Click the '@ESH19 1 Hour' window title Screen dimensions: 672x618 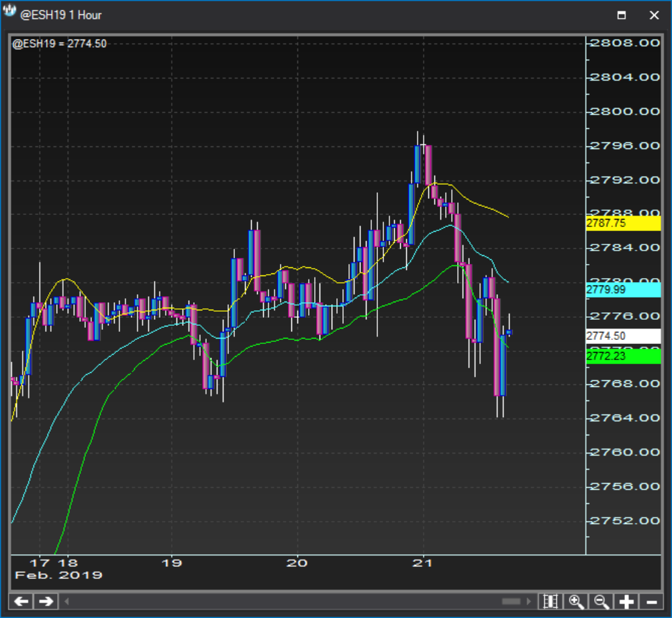(x=61, y=15)
